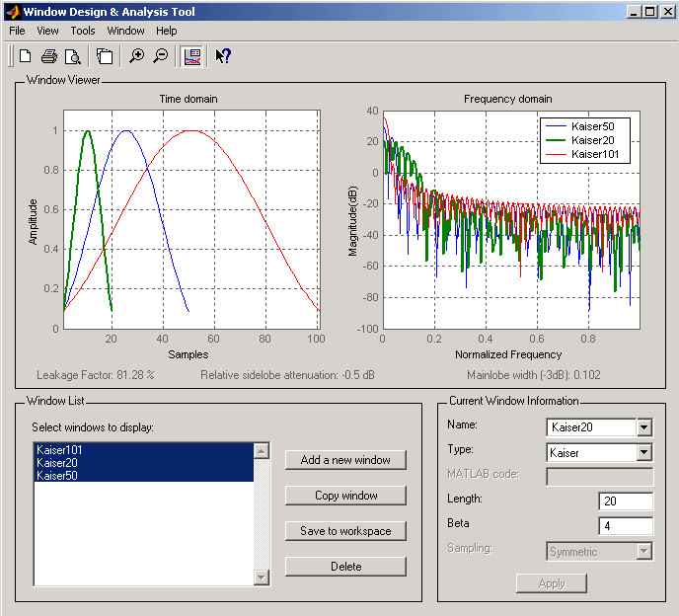Click the Length input field
This screenshot has height=616, width=679.
click(x=625, y=501)
